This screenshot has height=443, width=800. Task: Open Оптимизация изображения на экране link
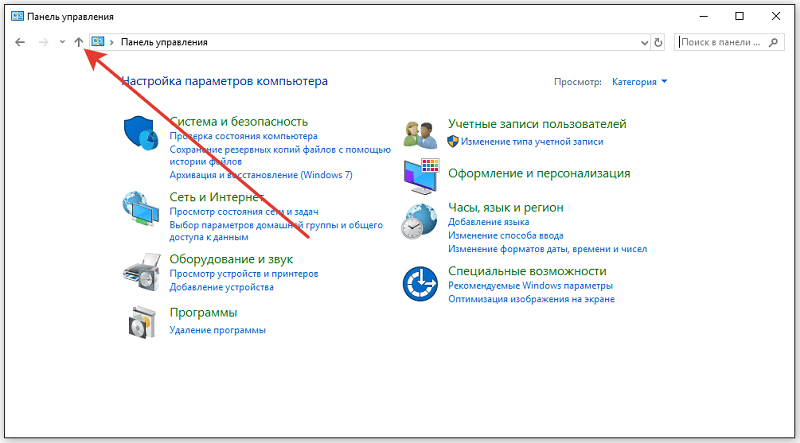532,299
